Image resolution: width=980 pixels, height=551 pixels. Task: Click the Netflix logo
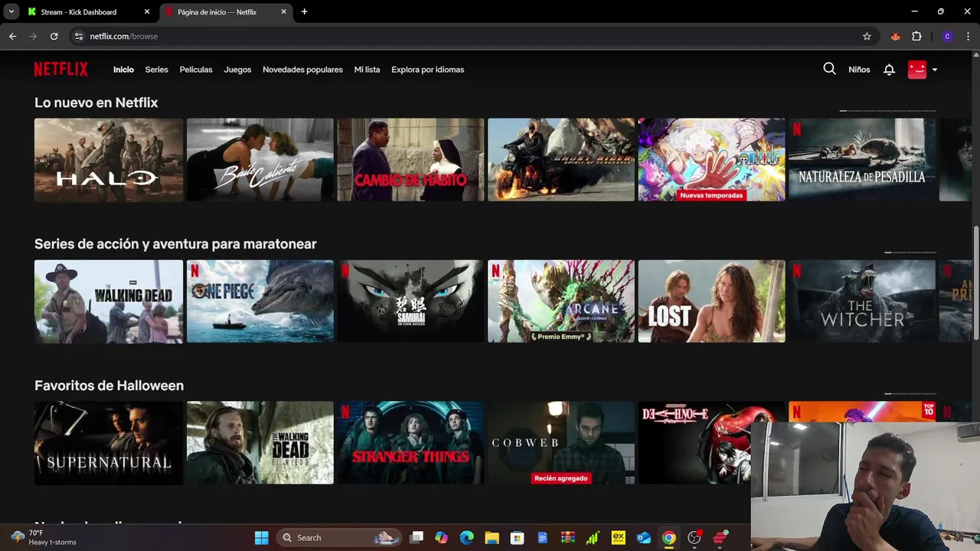[60, 69]
